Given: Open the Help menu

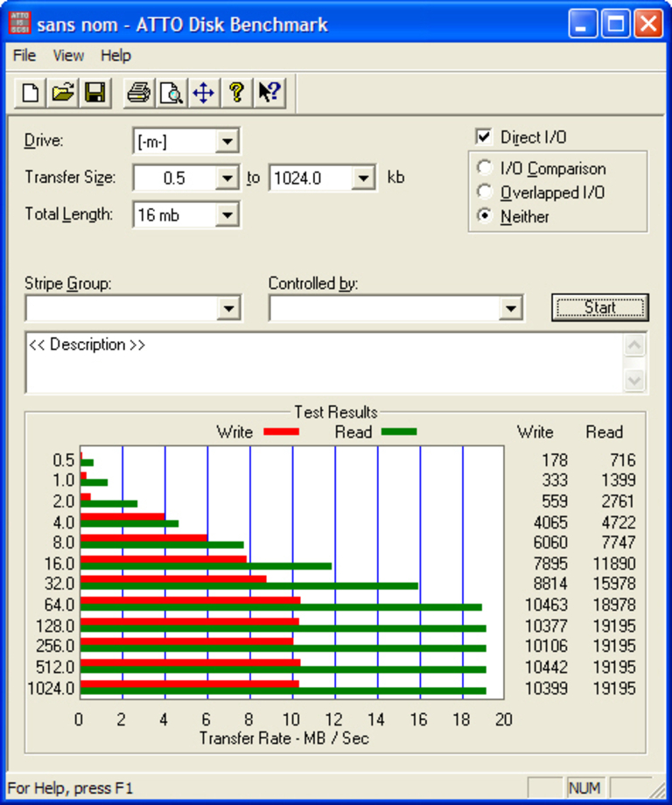Looking at the screenshot, I should click(115, 55).
